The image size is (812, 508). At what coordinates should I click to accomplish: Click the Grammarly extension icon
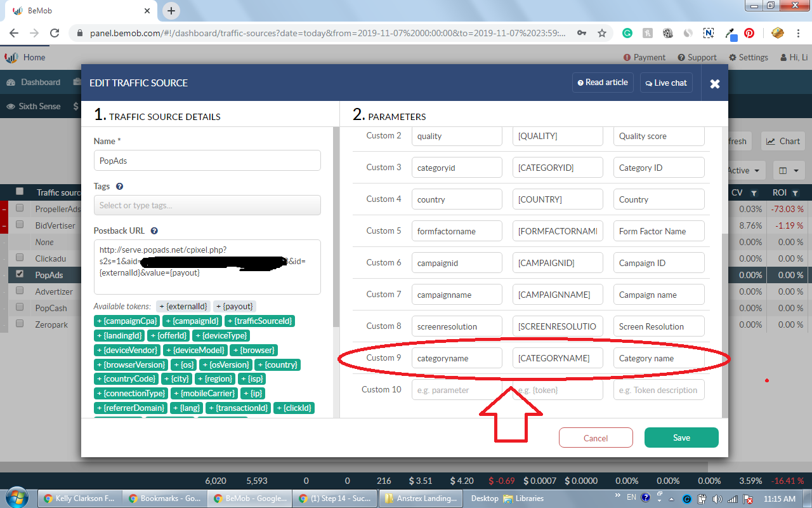tap(627, 33)
